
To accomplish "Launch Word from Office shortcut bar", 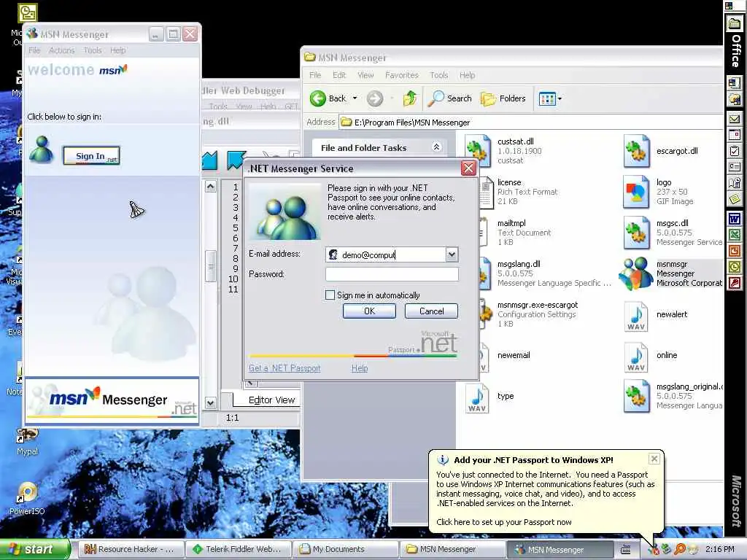I will point(734,219).
